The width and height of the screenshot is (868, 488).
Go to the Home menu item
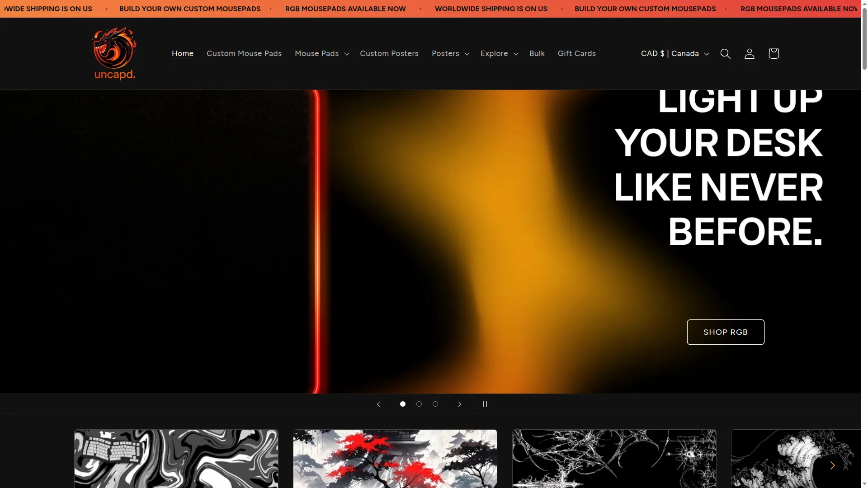point(183,53)
